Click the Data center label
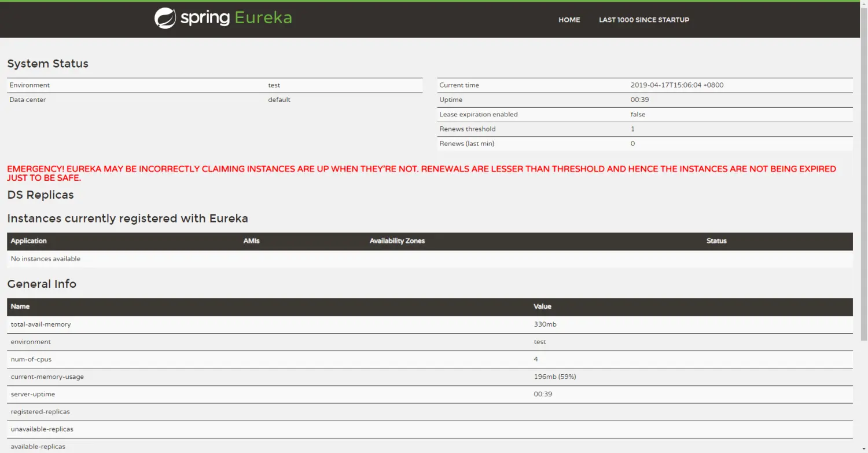Viewport: 868px width, 453px height. click(x=28, y=100)
